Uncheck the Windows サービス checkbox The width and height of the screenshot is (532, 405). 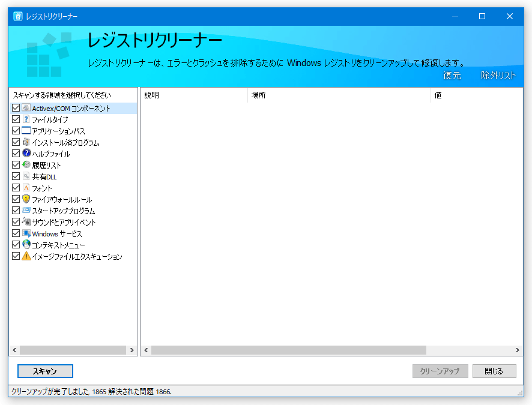point(16,233)
